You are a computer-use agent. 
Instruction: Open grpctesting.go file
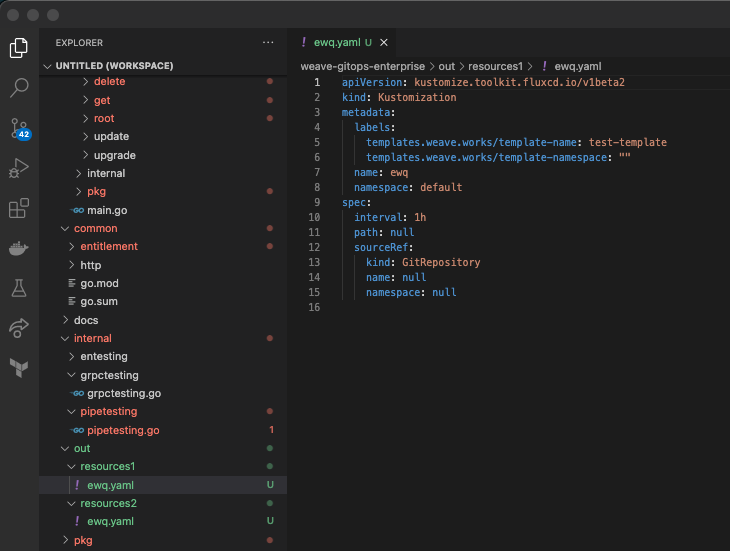pyautogui.click(x=163, y=393)
